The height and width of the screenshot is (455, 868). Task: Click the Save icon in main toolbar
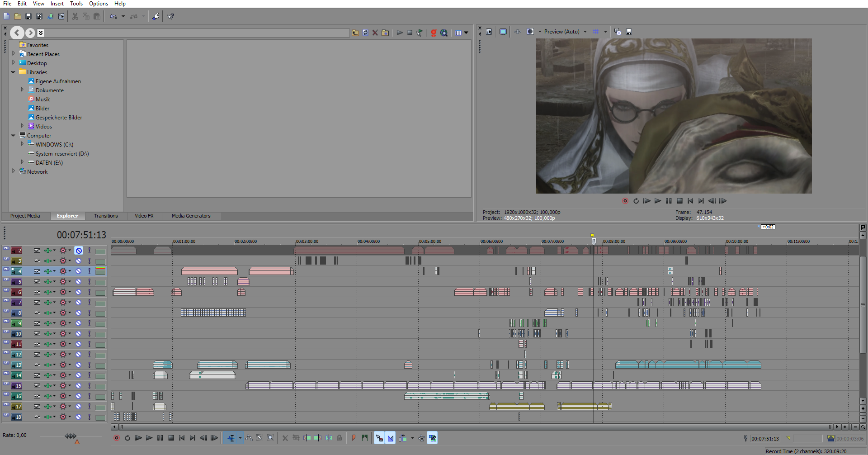click(28, 16)
